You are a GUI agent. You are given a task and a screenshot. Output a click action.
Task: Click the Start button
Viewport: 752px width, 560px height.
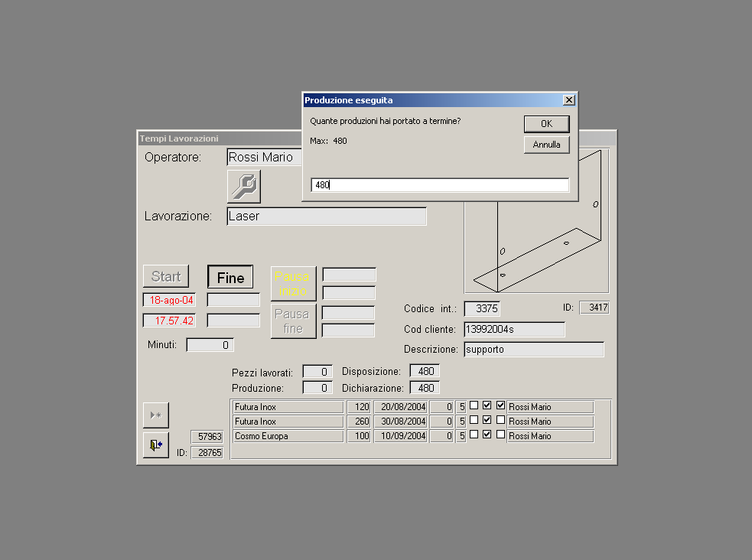166,277
